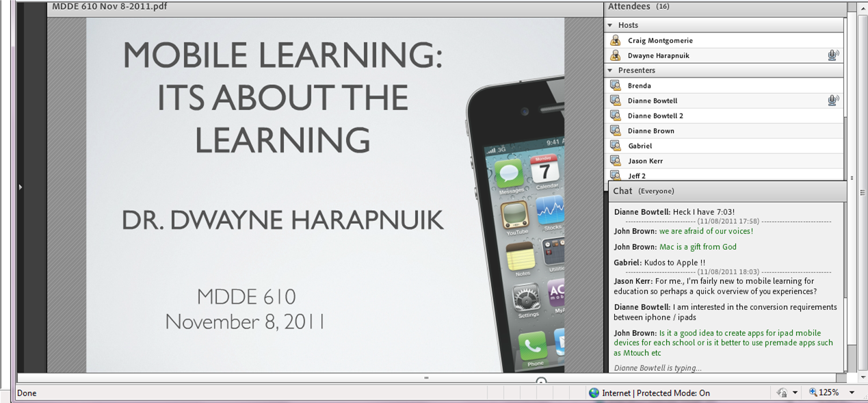Click Dianne Bowtell's microphone icon

[x=833, y=101]
